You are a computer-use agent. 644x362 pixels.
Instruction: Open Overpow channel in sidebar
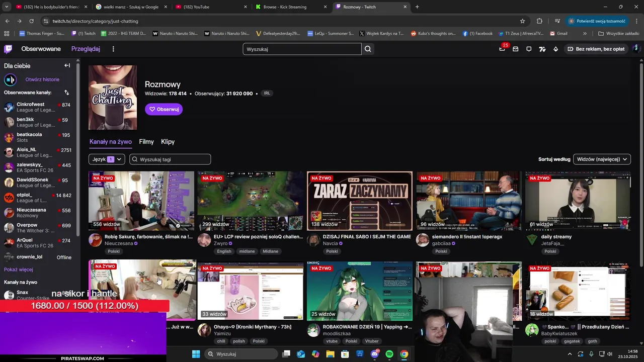click(x=38, y=228)
